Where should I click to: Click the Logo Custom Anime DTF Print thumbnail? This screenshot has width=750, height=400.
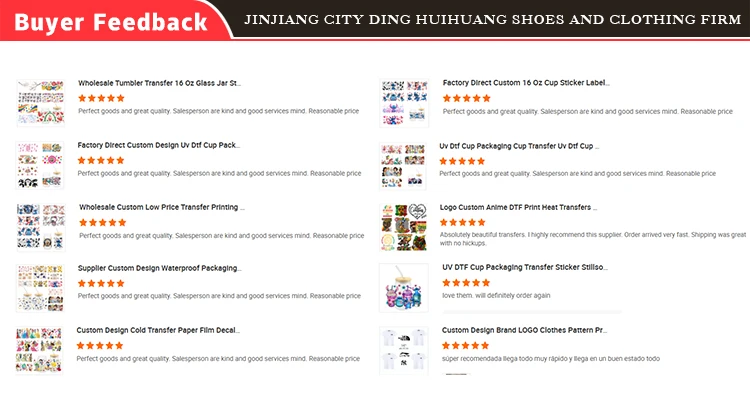[x=404, y=227]
